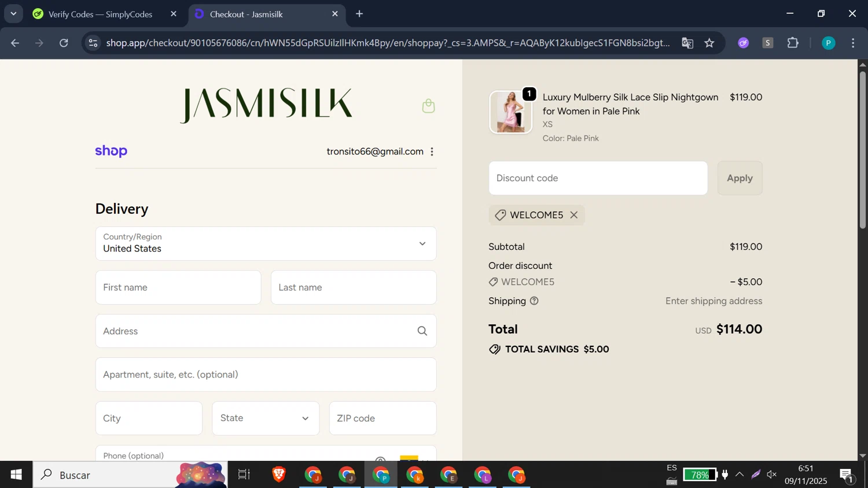
Task: Click the browser address bar URL
Action: tap(388, 43)
